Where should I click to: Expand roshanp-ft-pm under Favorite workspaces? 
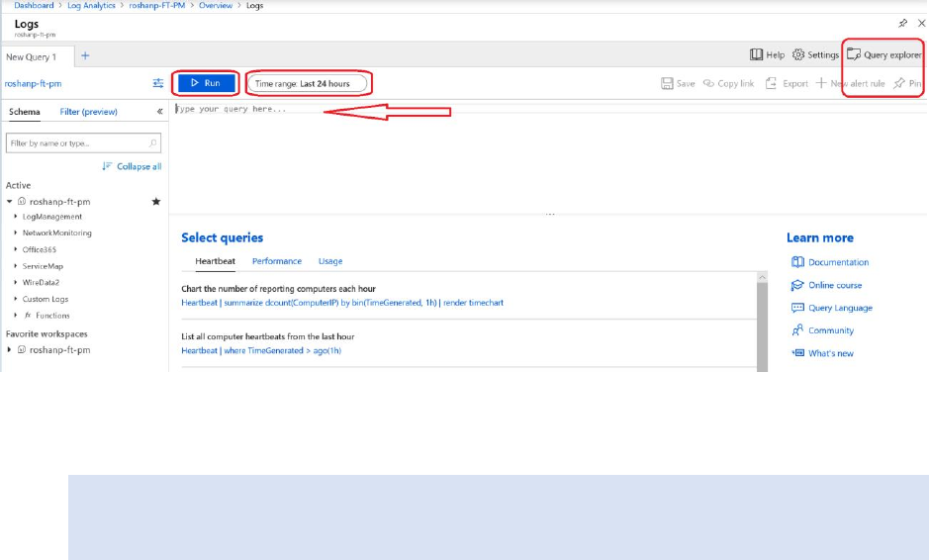click(x=10, y=349)
